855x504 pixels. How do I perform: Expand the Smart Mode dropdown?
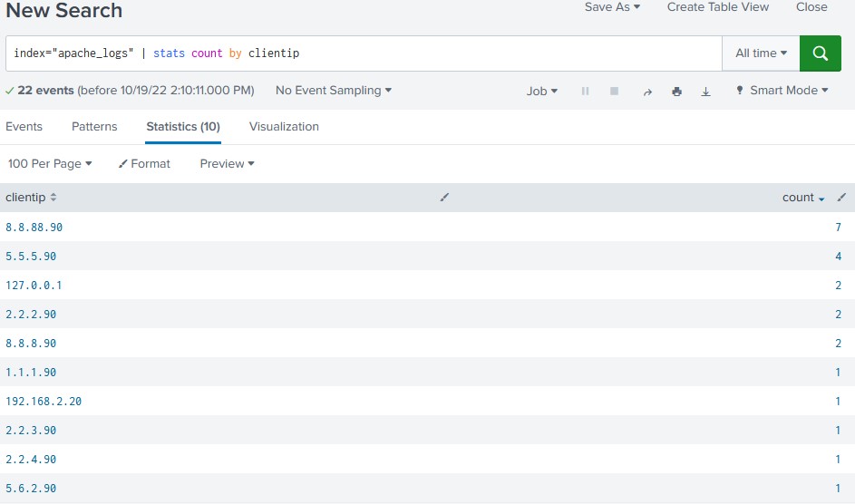tap(782, 91)
